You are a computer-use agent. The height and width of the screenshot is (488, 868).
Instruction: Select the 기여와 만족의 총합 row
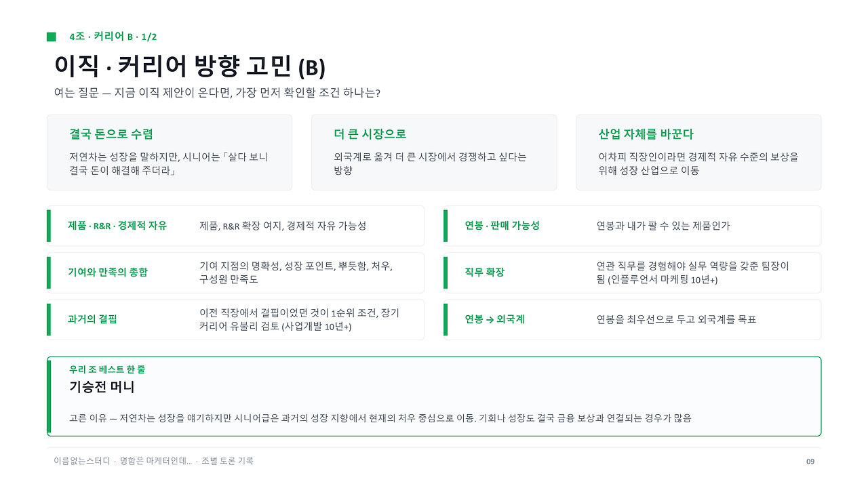tap(235, 272)
